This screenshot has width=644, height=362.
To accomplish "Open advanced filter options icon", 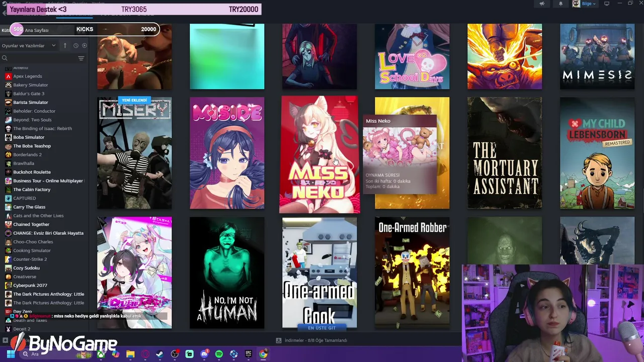I will coord(81,58).
